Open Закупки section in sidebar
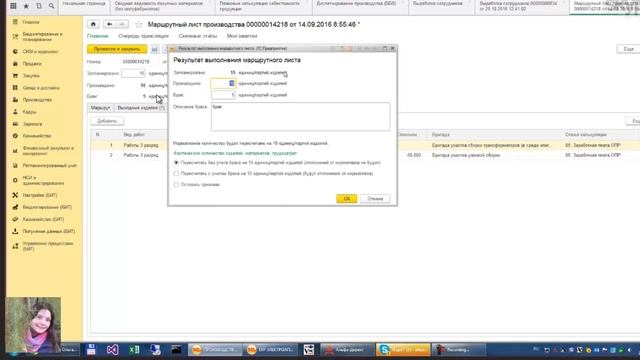 click(x=31, y=76)
